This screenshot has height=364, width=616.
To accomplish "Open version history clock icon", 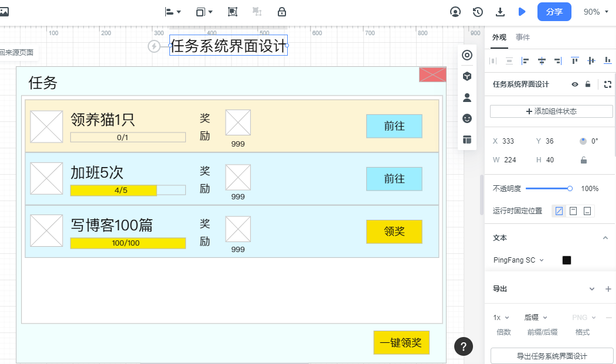I will pos(478,12).
